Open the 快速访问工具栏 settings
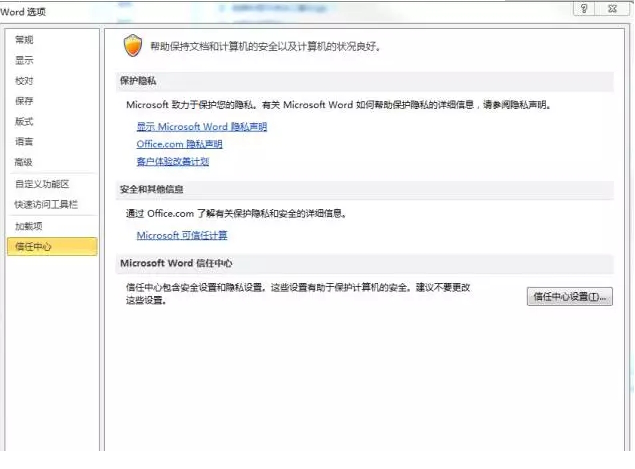The image size is (635, 469). pos(46,204)
